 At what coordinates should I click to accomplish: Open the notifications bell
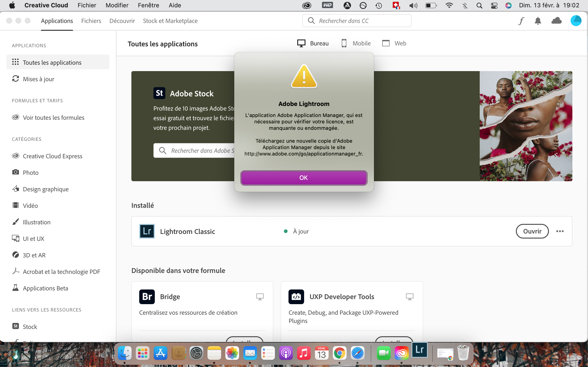point(538,21)
